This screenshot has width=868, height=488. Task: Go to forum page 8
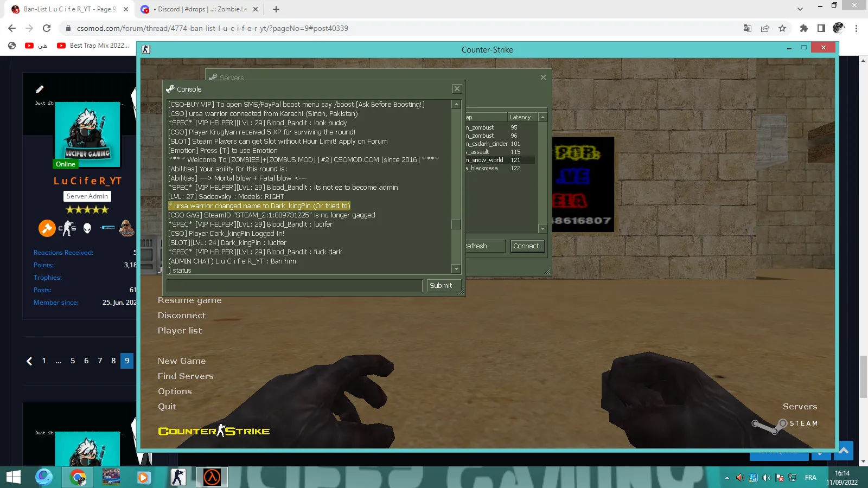click(x=113, y=361)
